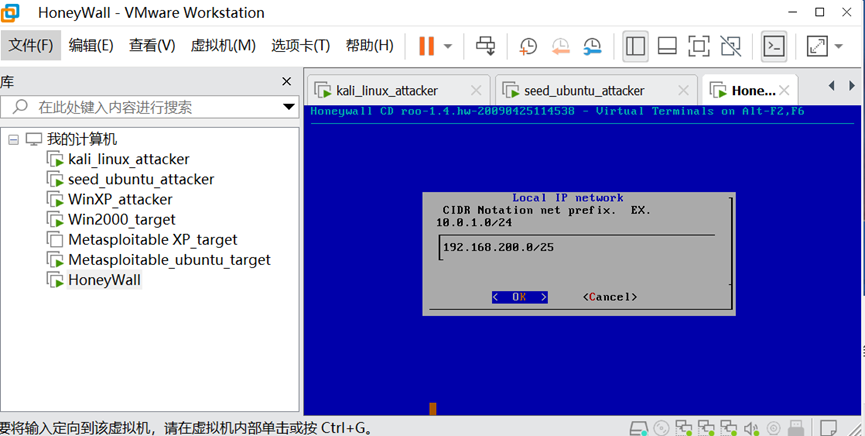Pause the running virtual machine

click(426, 46)
